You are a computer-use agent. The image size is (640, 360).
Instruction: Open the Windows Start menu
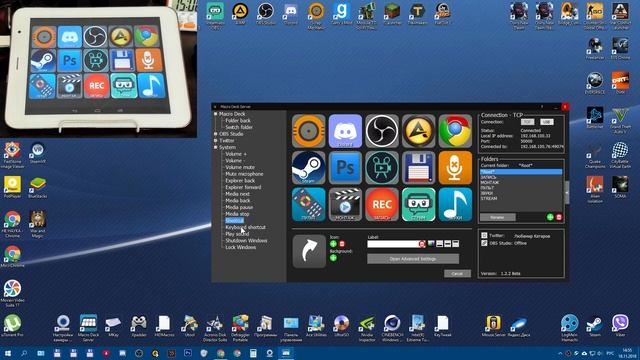tap(7, 353)
